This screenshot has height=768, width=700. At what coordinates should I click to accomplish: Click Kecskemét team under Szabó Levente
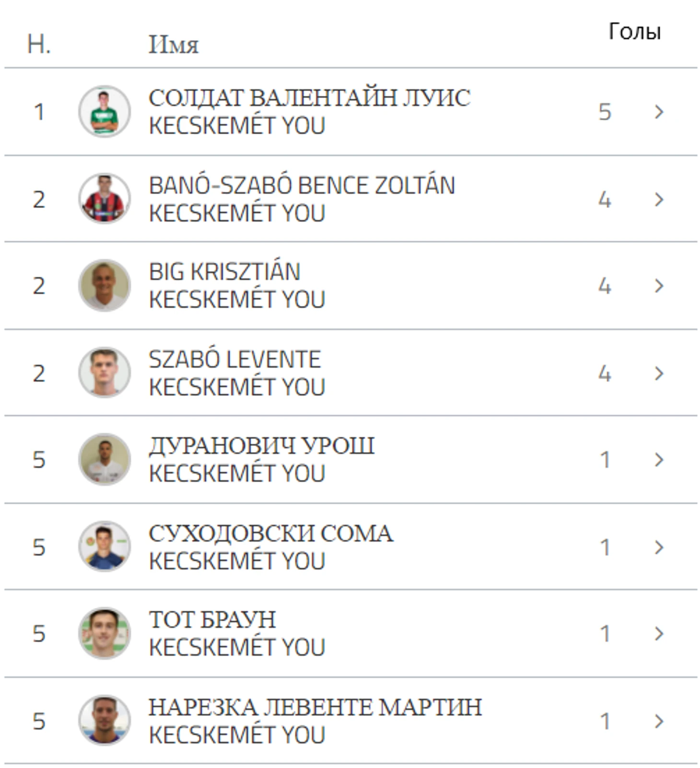[x=237, y=387]
